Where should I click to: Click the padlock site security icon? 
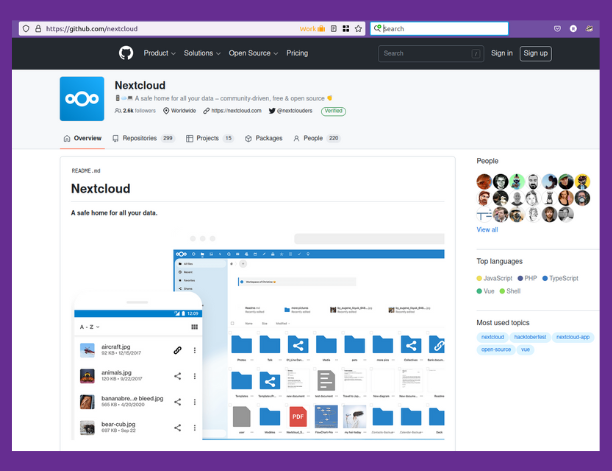[38, 28]
